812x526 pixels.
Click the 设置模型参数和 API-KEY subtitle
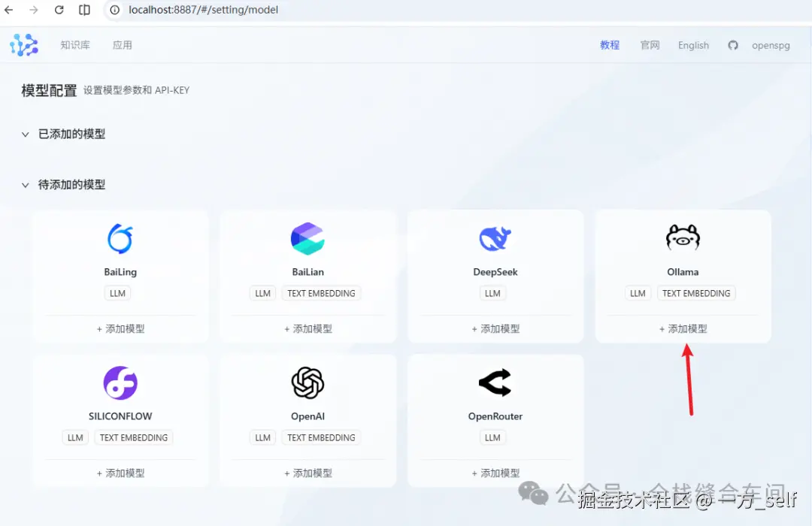137,91
